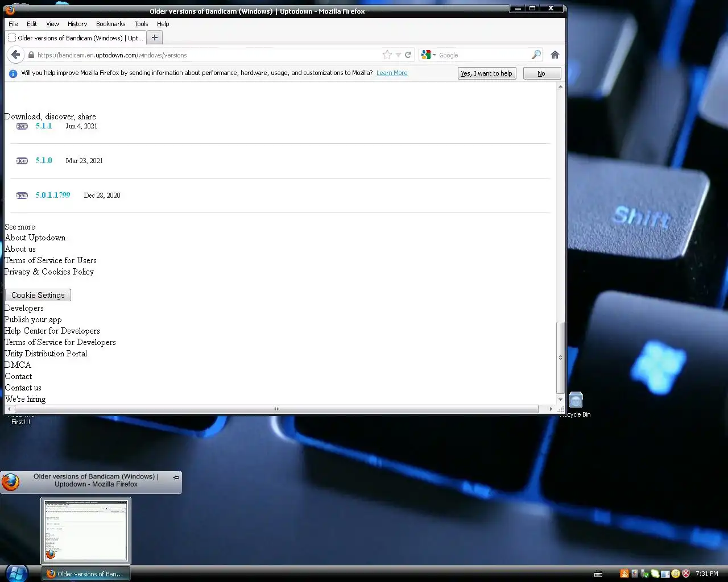
Task: Go back with the browser Back arrow
Action: tap(15, 55)
